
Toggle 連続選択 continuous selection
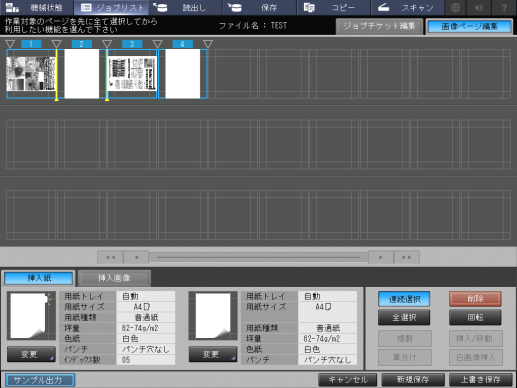[x=404, y=299]
